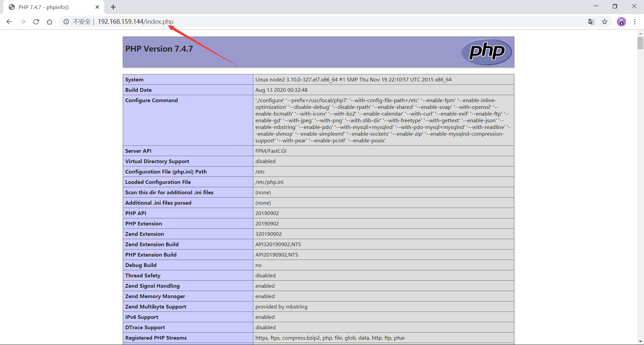Viewport: 644px width, 345px height.
Task: Click the vertical scrollbar thumb
Action: point(640,43)
